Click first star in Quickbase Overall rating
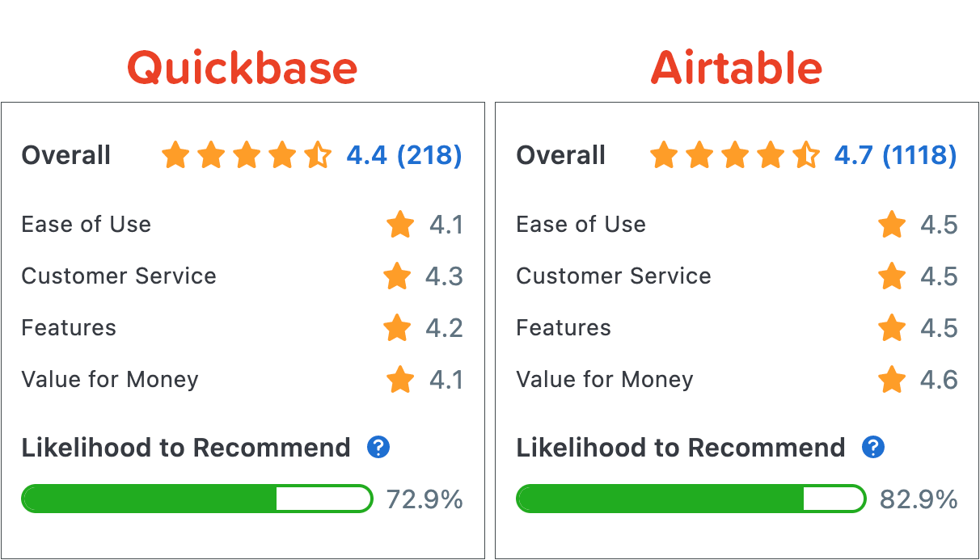This screenshot has height=560, width=980. click(x=175, y=155)
